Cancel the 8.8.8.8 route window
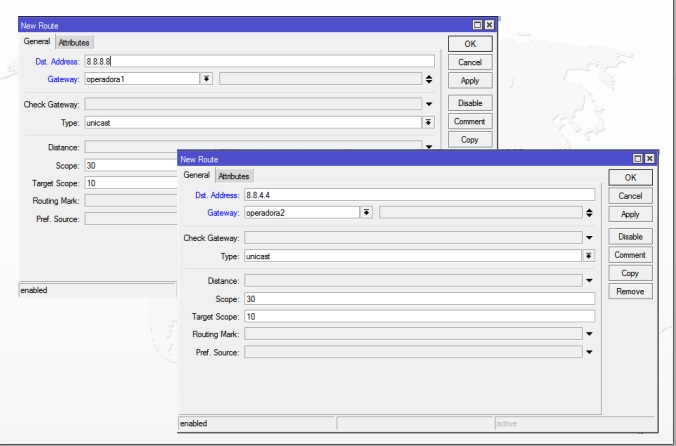 (x=470, y=62)
